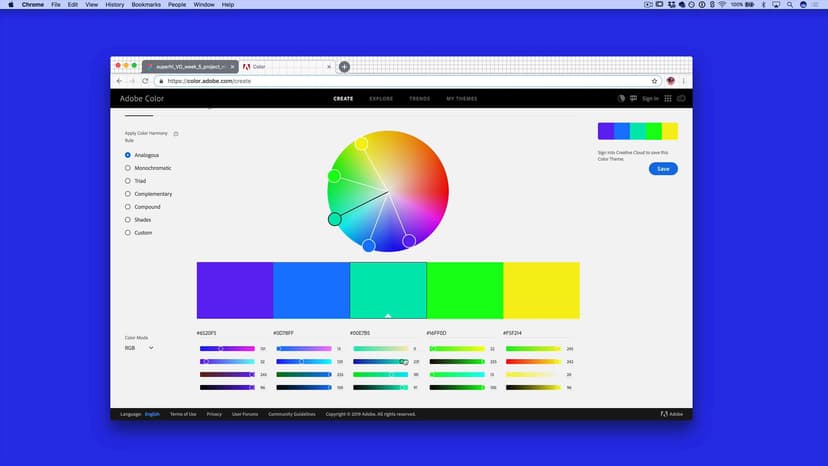Select the Monochromatic harmony rule

coord(128,168)
